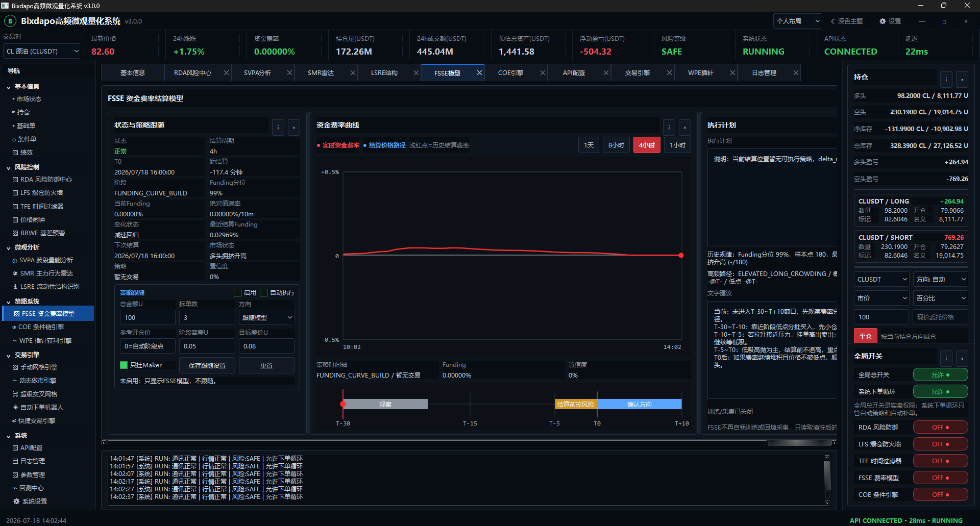Viewport: 980px width, 526px height.
Task: Close the RDA风险中心 tab
Action: 226,73
